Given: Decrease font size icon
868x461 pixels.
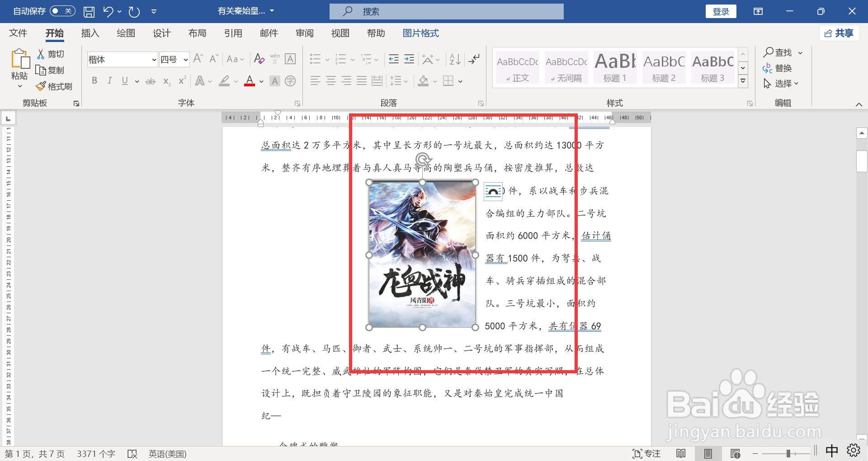Looking at the screenshot, I should [214, 59].
